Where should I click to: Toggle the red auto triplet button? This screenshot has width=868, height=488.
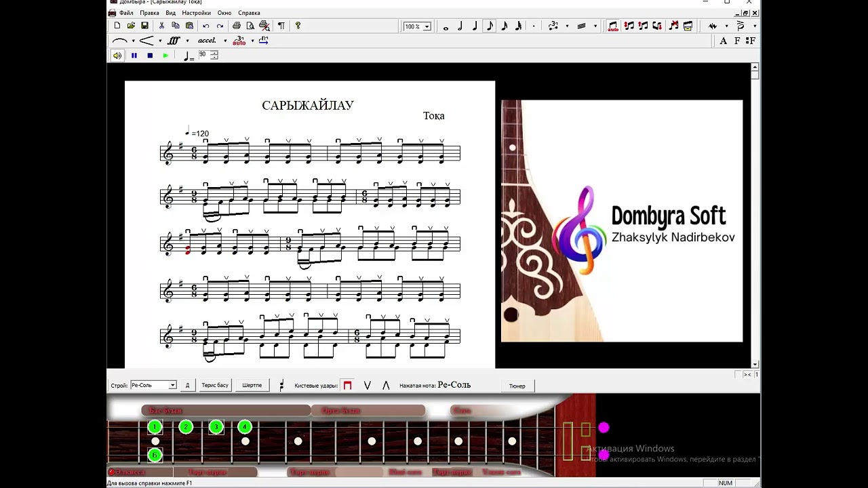[x=239, y=41]
